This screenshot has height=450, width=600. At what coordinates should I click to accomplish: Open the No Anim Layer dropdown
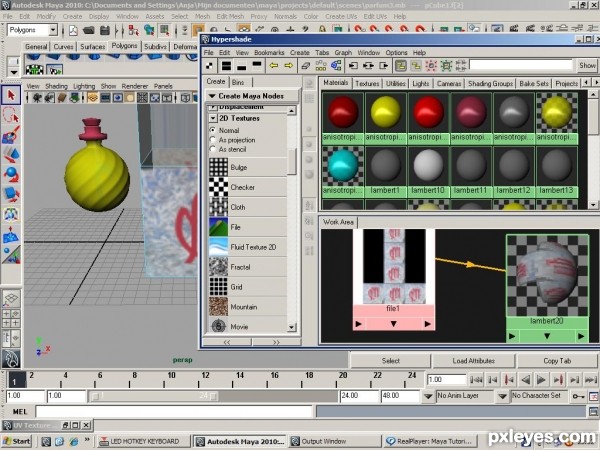coord(428,396)
